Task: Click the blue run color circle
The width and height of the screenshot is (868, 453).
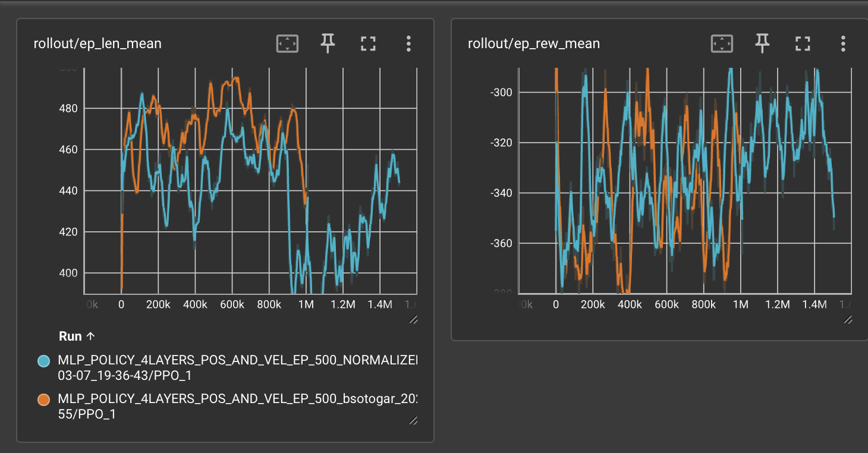Action: coord(43,360)
